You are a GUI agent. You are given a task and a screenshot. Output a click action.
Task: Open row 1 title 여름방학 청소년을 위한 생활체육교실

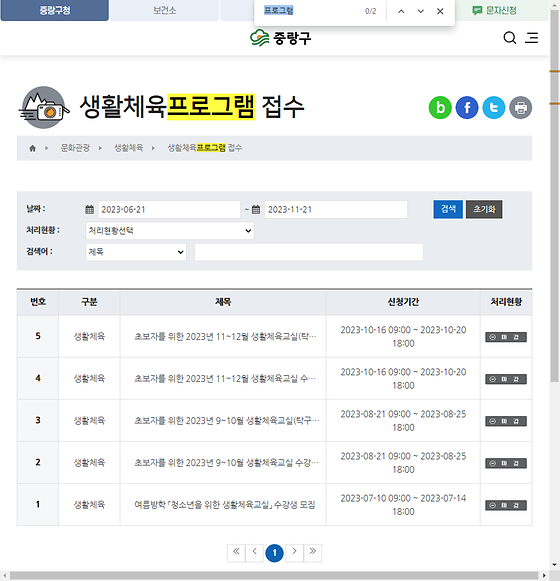[x=225, y=505]
